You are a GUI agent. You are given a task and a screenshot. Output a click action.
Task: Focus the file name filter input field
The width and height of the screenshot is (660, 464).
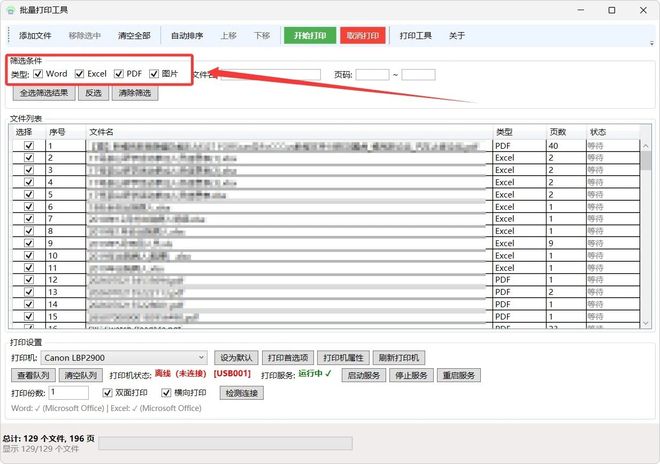[x=271, y=75]
